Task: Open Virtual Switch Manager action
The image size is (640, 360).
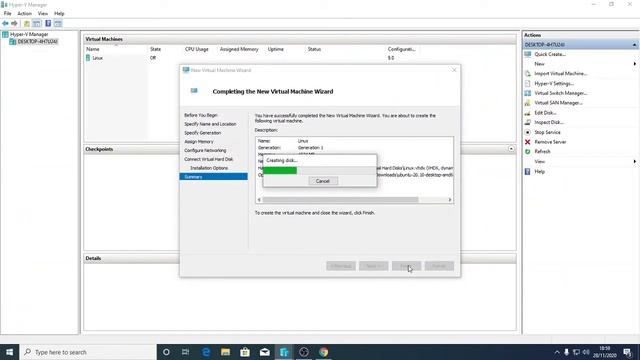Action: pyautogui.click(x=560, y=93)
